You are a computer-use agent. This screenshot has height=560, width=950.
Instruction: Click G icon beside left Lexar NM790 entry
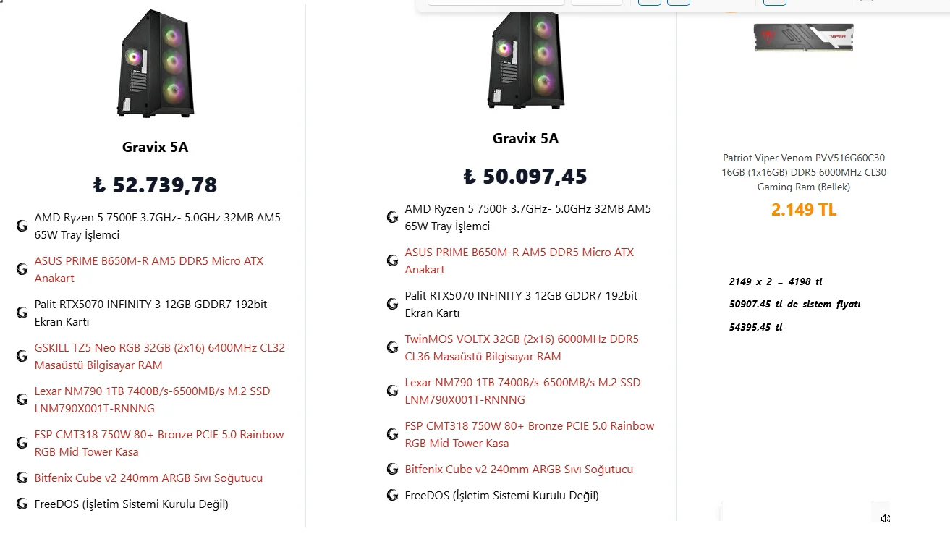pyautogui.click(x=22, y=399)
